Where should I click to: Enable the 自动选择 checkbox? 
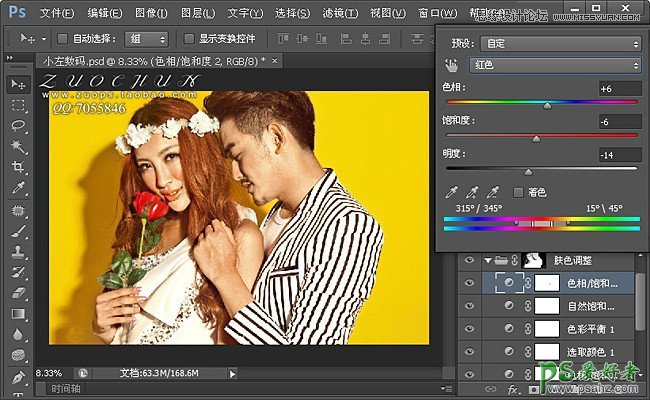(x=63, y=39)
